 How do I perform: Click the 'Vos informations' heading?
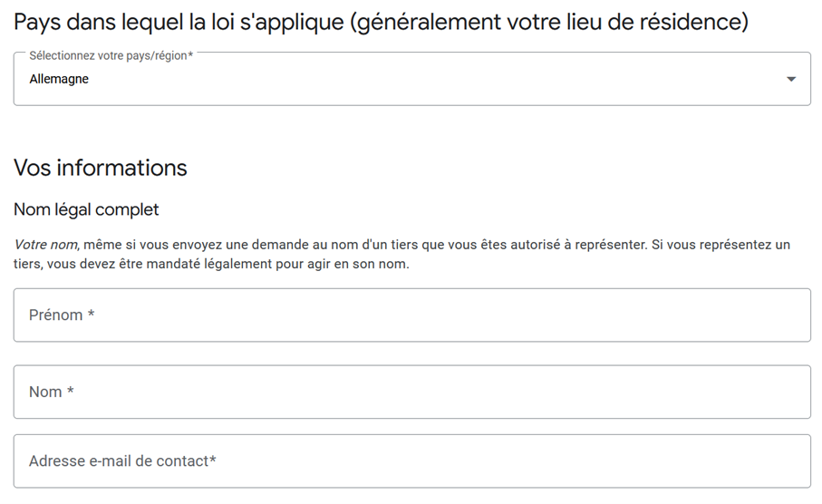coord(100,168)
